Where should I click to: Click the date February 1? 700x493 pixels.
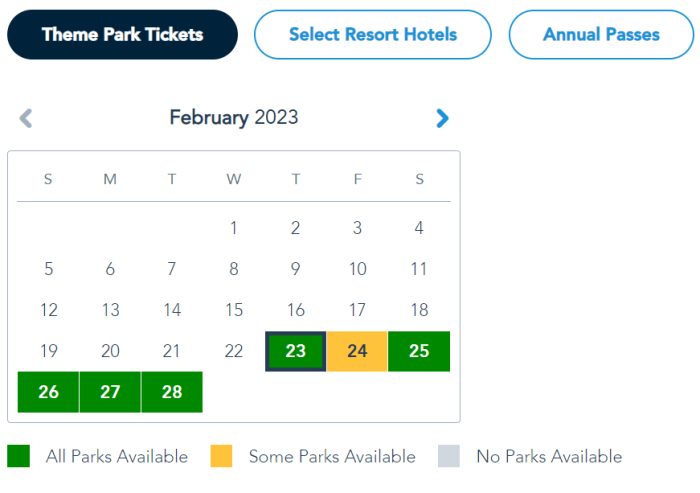click(234, 228)
